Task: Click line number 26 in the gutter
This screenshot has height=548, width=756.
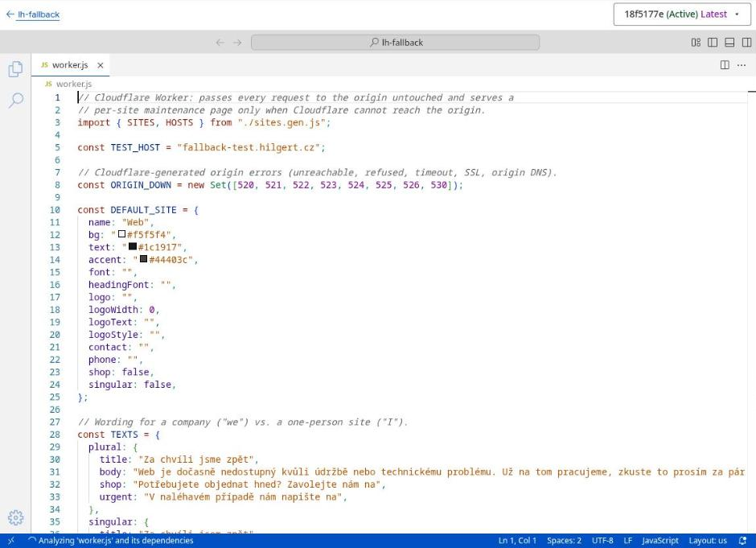Action: pyautogui.click(x=55, y=410)
